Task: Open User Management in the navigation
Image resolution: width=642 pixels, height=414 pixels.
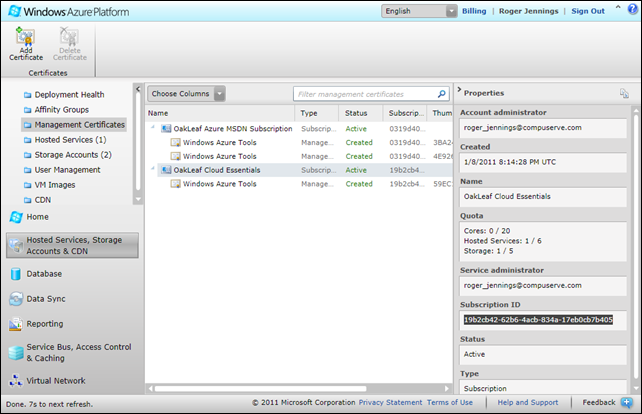Action: [67, 170]
